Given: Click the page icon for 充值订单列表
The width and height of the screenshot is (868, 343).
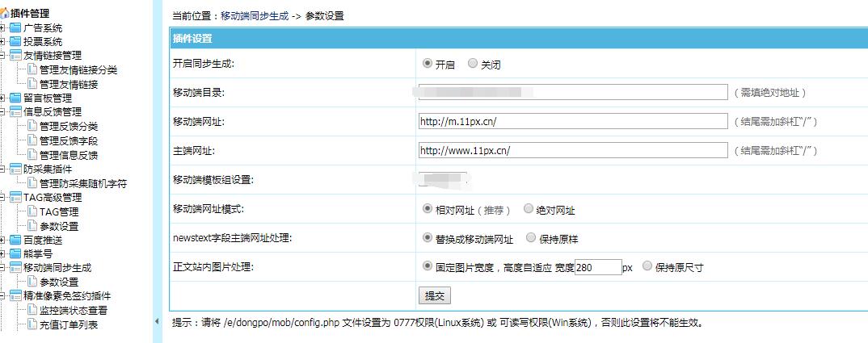Looking at the screenshot, I should pos(32,324).
